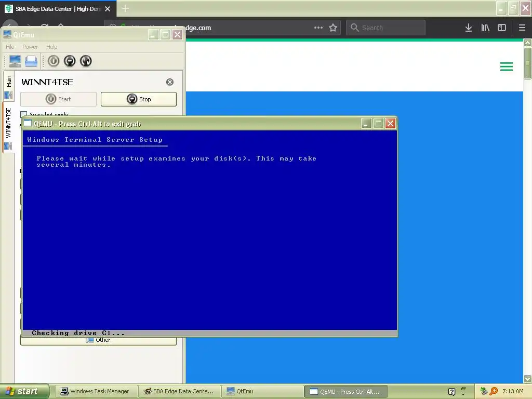Open the browser Library icon
The image size is (532, 399).
tap(485, 28)
